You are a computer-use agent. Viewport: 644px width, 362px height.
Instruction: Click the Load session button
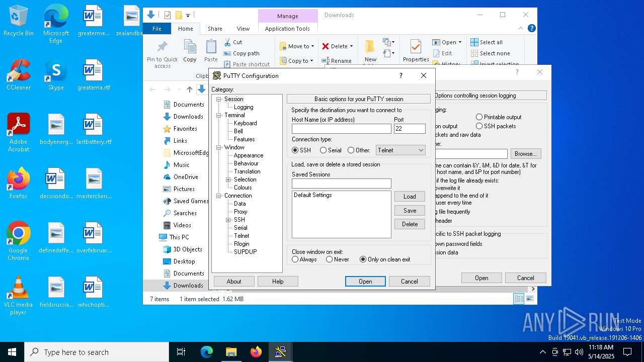pyautogui.click(x=410, y=197)
